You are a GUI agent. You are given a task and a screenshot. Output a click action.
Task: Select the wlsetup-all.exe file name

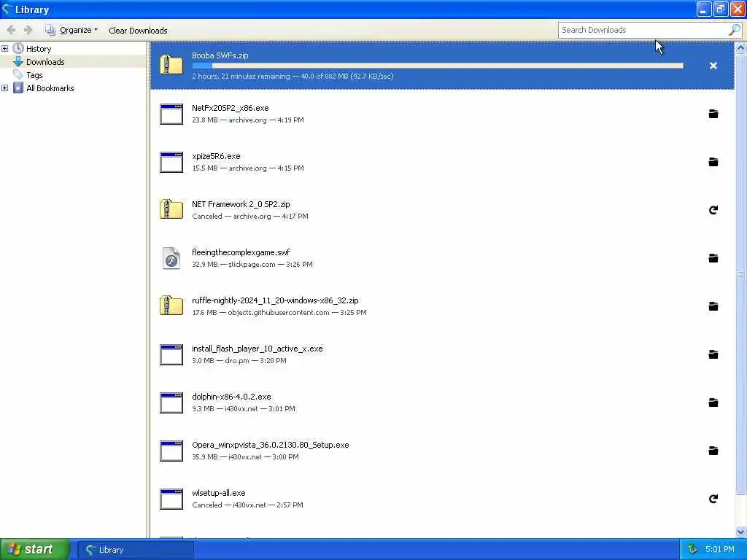click(218, 493)
